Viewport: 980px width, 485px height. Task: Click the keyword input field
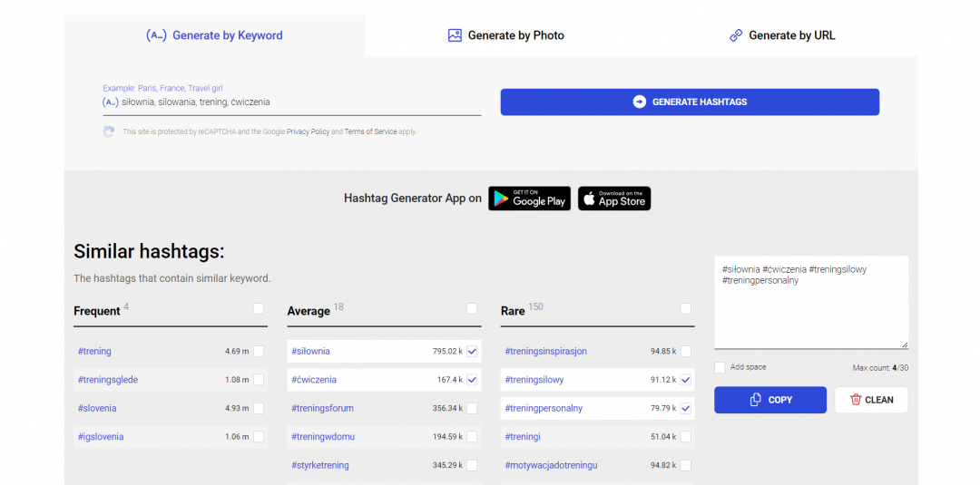(x=299, y=102)
